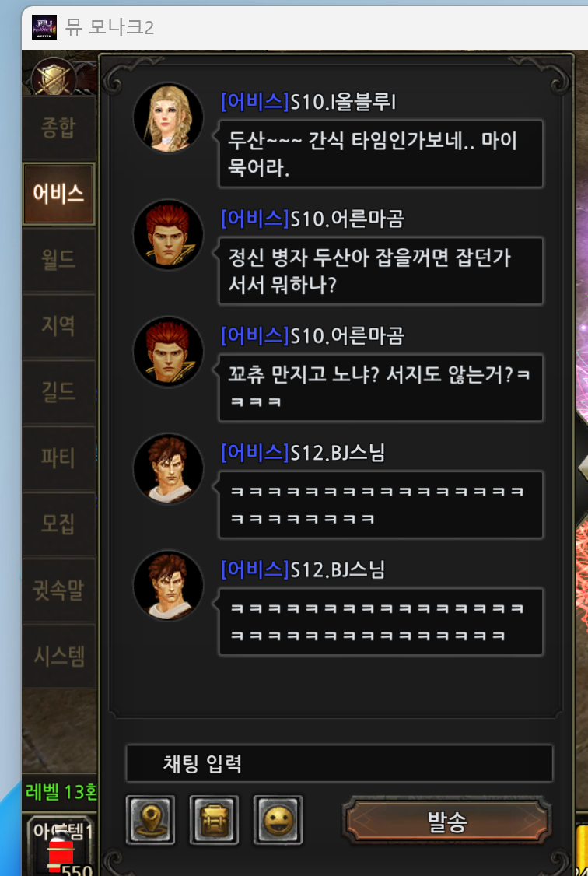Click the 발송 send button
The image size is (588, 876).
[x=446, y=821]
